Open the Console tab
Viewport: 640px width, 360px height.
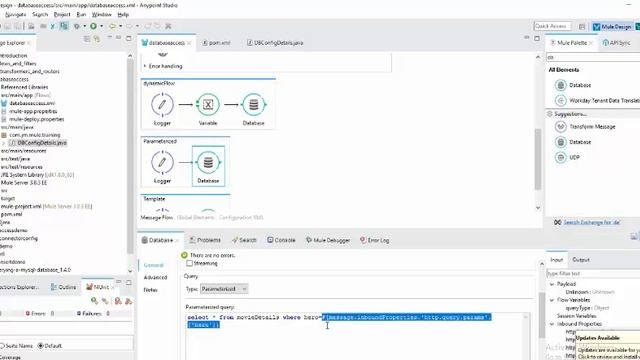(281, 240)
